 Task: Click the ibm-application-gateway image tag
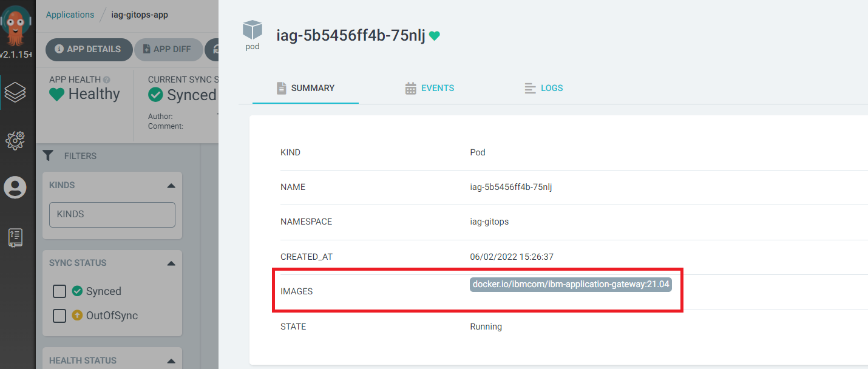click(x=571, y=284)
